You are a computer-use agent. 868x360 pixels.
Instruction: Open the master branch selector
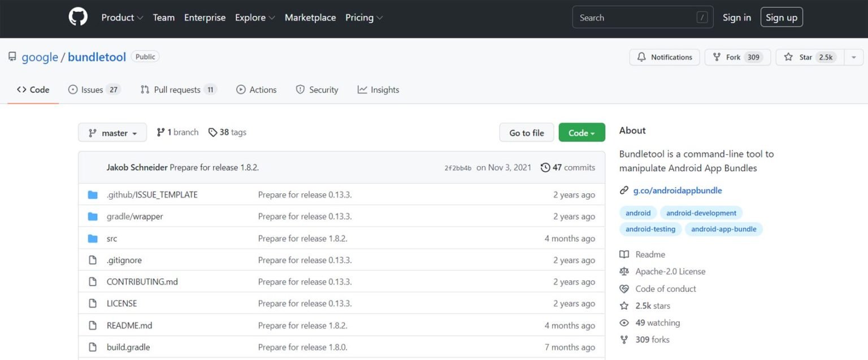point(112,132)
